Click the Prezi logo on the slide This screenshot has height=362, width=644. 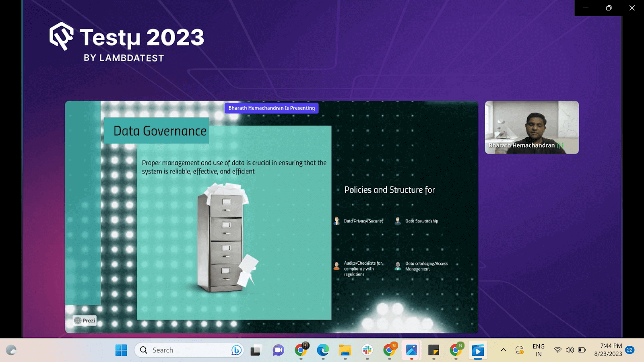coord(85,320)
